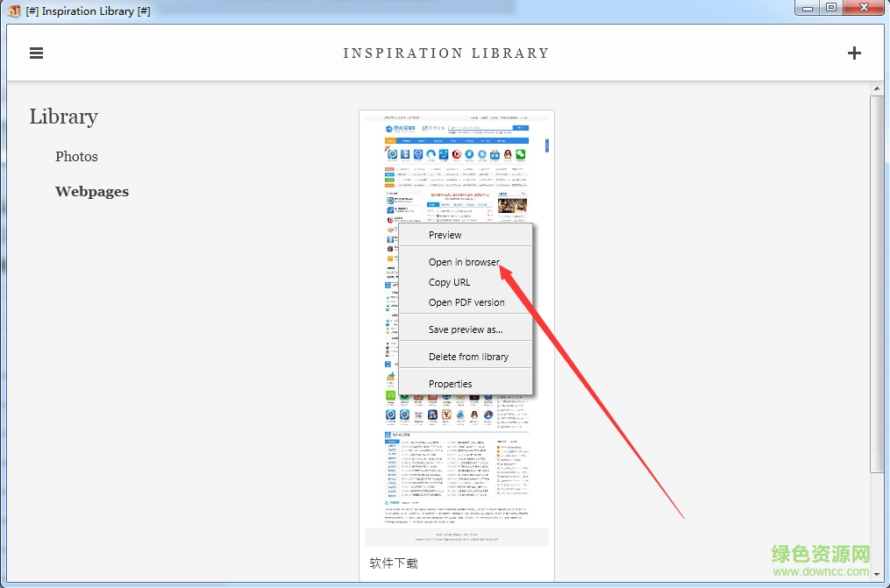Open Properties from the context menu
The image size is (890, 588).
(x=450, y=384)
